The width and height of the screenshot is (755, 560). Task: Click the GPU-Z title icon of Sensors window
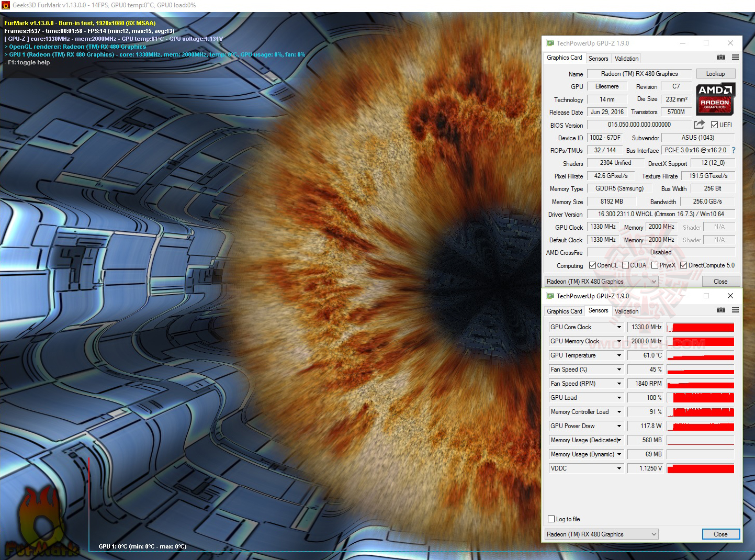click(x=550, y=296)
